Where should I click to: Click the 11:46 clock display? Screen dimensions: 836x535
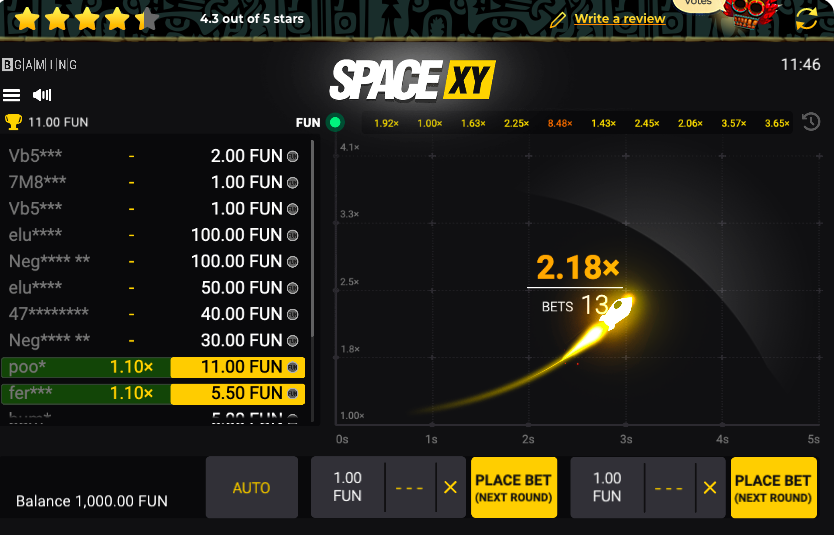(800, 65)
